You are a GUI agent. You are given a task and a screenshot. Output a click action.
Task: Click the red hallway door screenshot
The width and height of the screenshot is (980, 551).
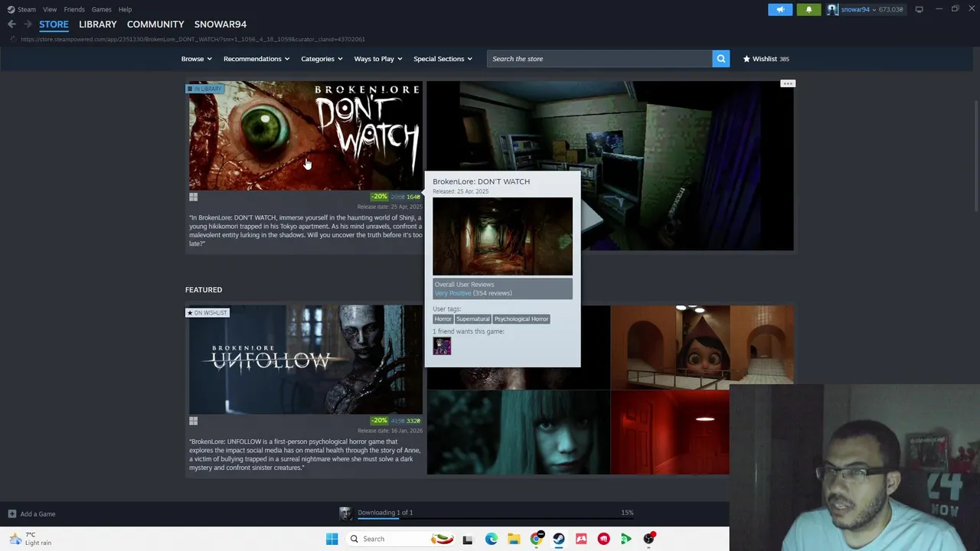670,432
